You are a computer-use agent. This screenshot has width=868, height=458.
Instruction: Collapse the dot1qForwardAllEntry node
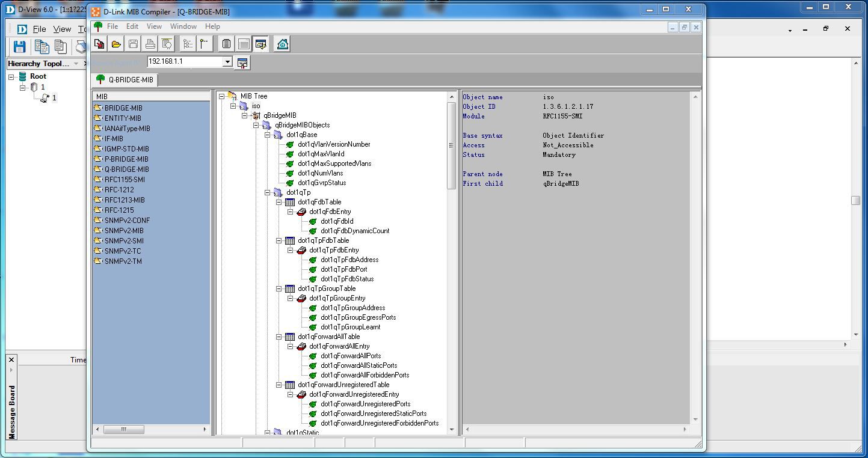pyautogui.click(x=290, y=346)
